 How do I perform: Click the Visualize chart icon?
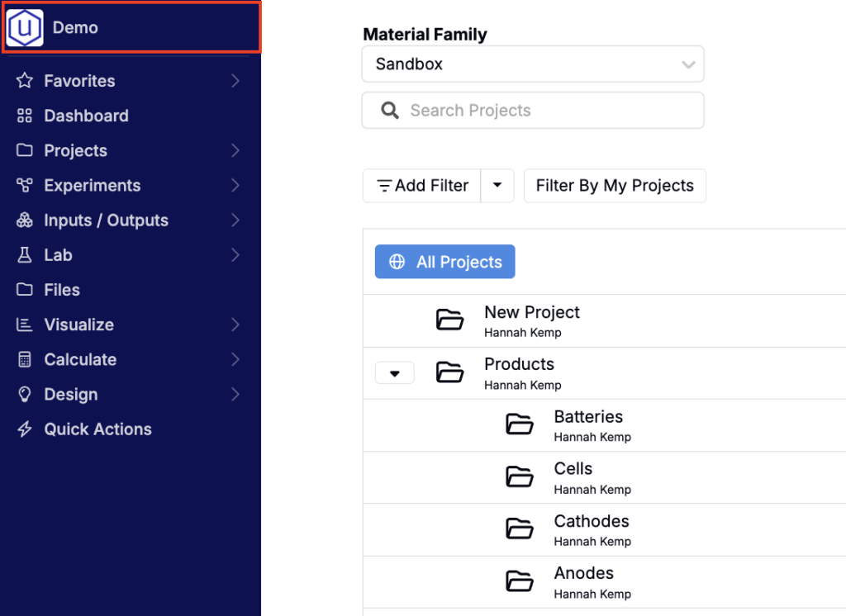coord(25,325)
